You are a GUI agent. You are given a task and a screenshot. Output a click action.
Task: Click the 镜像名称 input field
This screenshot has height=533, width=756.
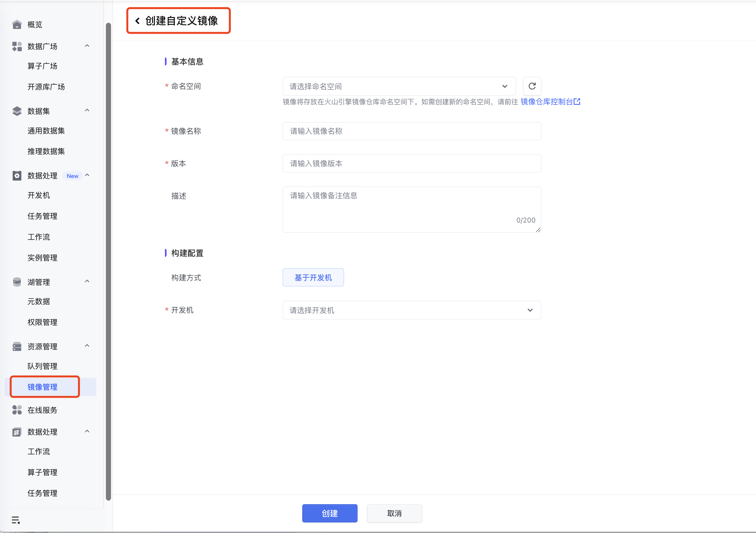(411, 131)
